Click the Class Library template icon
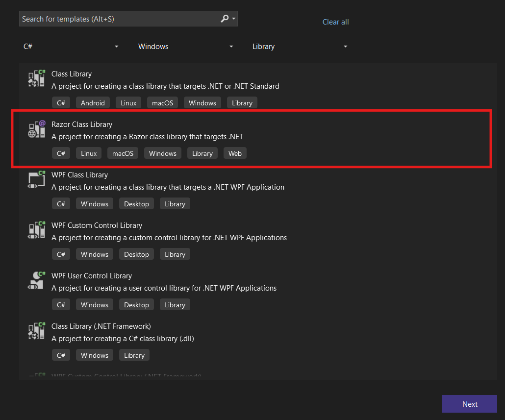The image size is (505, 420). [36, 79]
